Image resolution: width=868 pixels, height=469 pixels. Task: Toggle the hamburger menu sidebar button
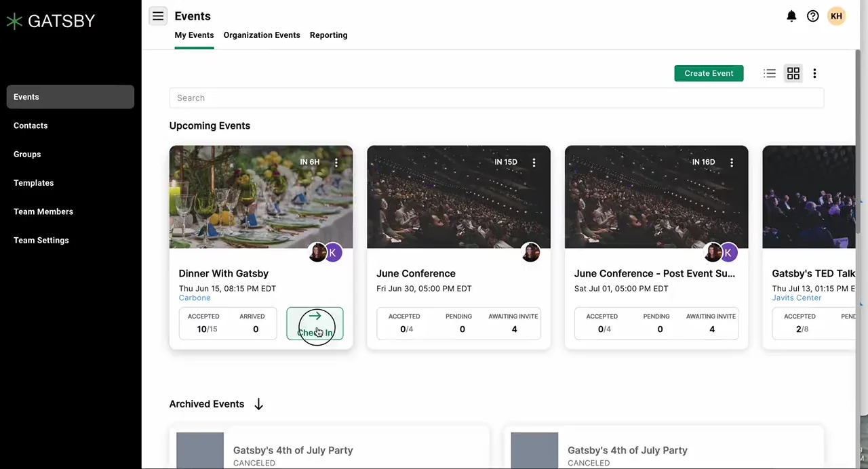tap(158, 16)
